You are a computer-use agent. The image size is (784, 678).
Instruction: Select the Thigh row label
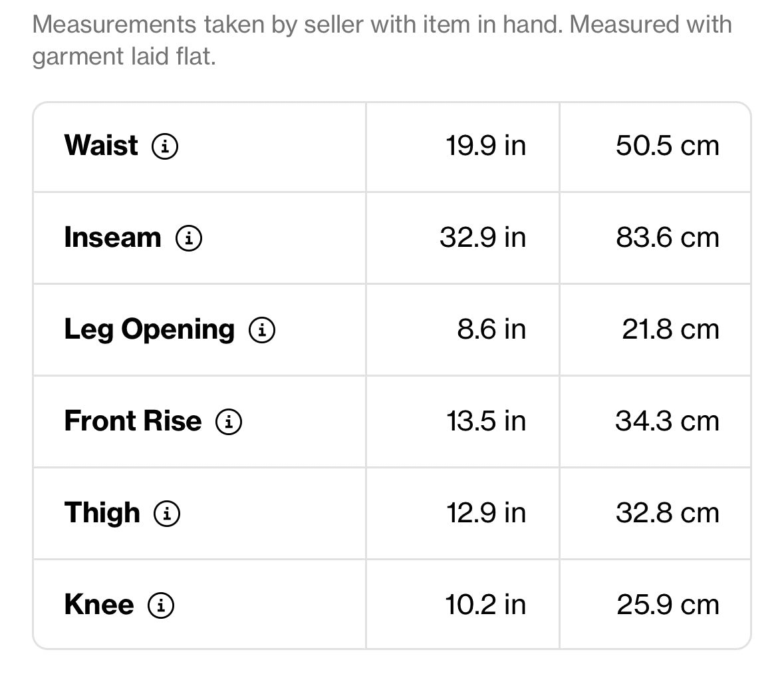[102, 513]
